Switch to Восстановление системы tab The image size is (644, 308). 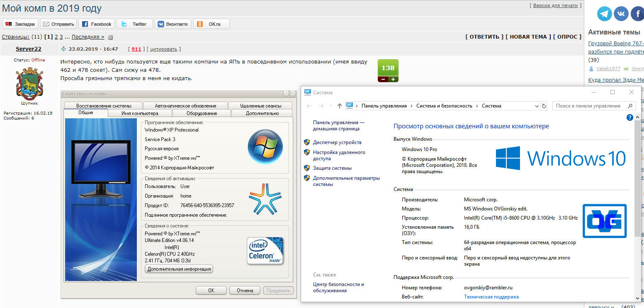point(104,106)
